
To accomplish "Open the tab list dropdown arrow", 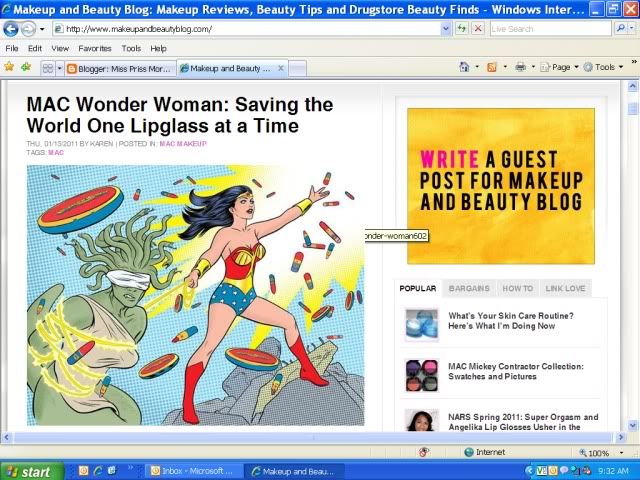I will (60, 68).
